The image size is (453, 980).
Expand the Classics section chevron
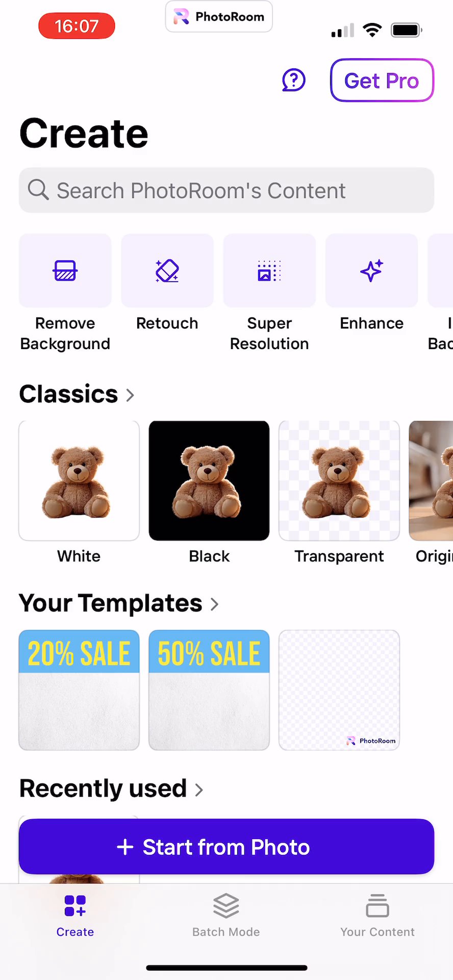click(x=130, y=395)
